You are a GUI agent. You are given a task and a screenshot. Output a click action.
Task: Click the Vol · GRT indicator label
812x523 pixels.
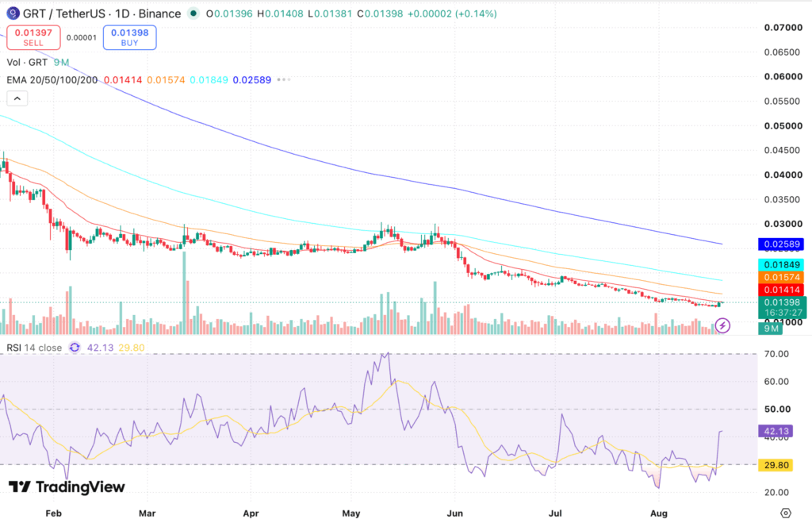[27, 62]
